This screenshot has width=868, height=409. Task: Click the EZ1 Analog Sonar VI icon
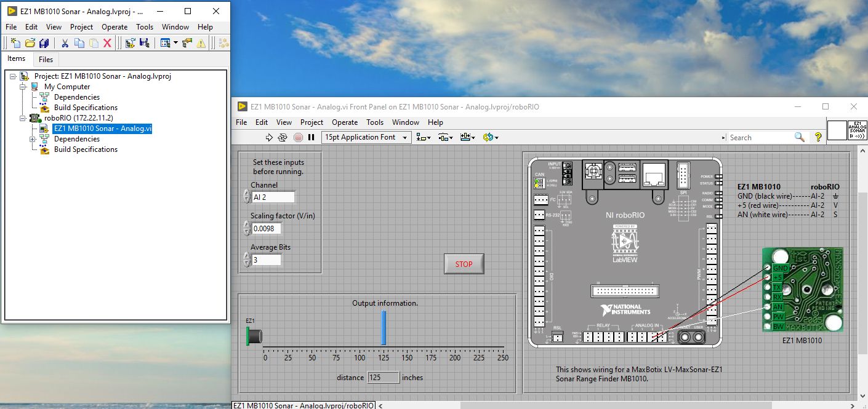858,130
